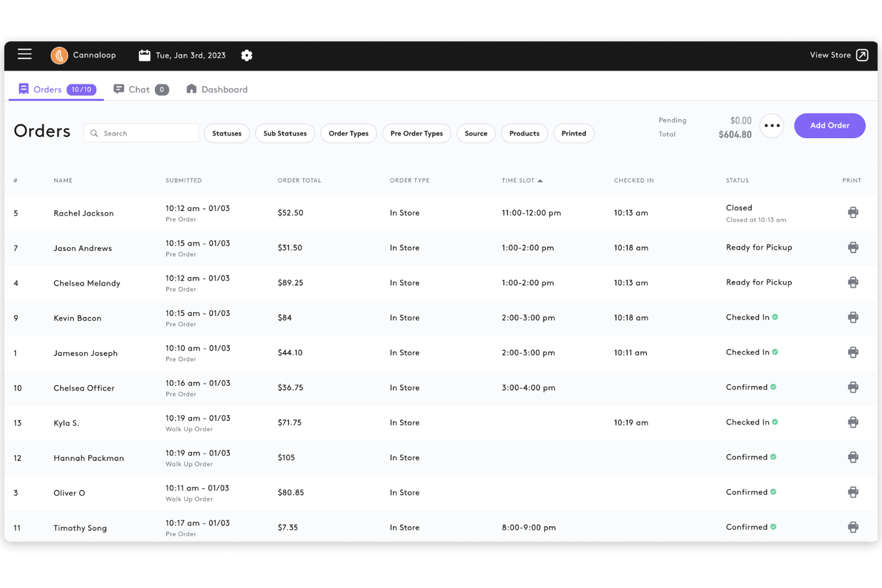The width and height of the screenshot is (882, 588).
Task: Open the Source filter
Action: click(x=476, y=133)
